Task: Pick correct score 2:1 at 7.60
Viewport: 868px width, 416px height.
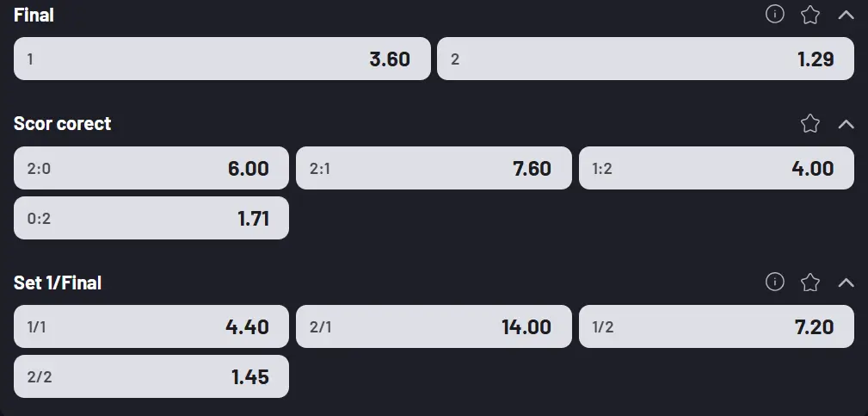Action: click(x=434, y=168)
